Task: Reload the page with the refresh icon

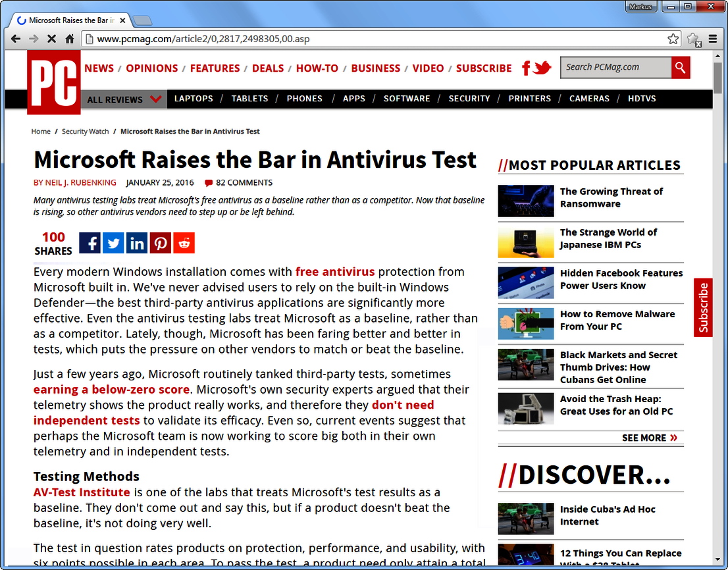Action: tap(51, 39)
